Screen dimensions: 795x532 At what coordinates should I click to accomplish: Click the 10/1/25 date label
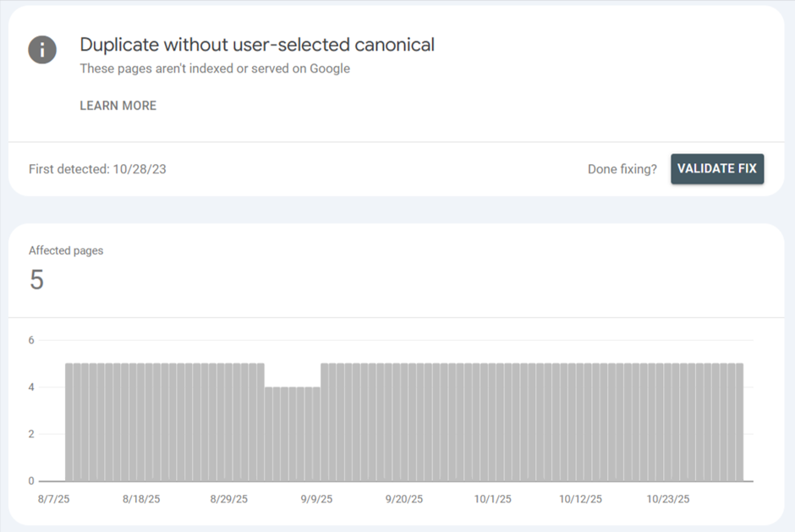click(x=493, y=499)
